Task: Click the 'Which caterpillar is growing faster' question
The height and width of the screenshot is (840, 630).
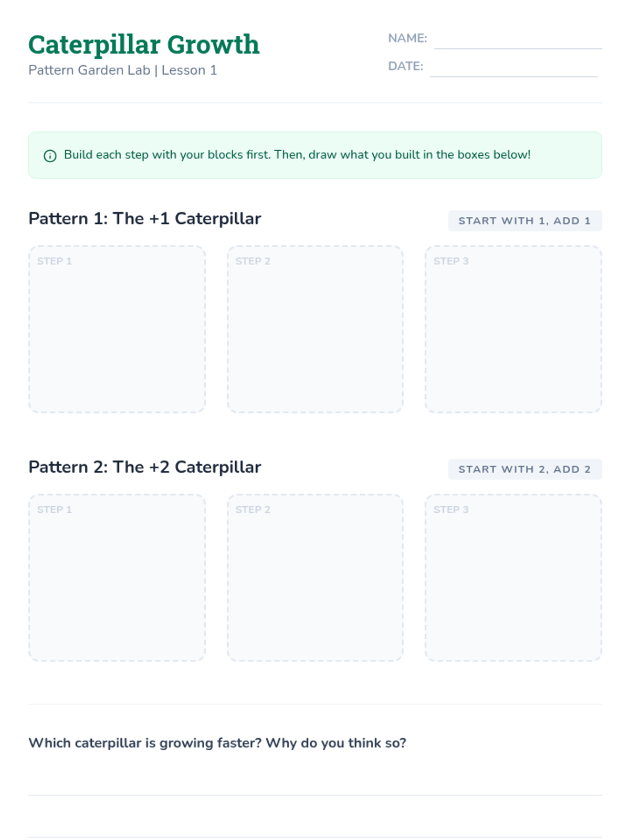Action: tap(217, 743)
